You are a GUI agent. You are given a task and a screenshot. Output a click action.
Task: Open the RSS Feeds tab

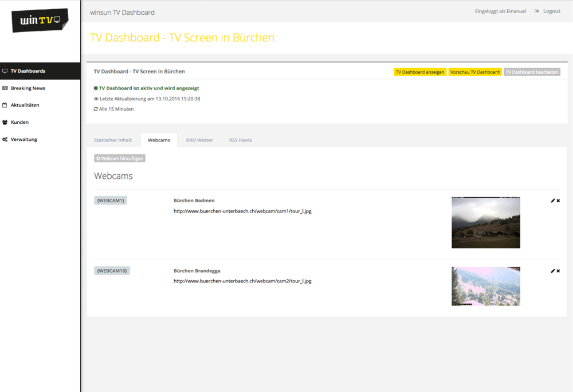point(240,140)
